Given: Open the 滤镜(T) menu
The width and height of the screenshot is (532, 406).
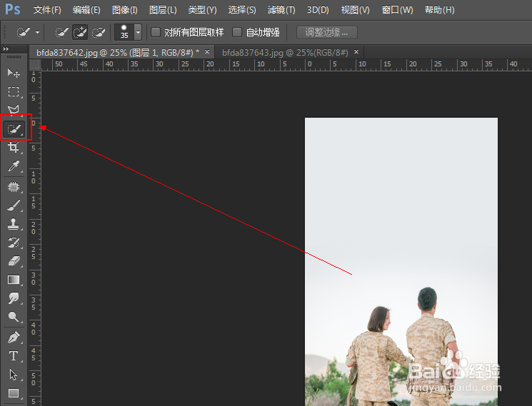Looking at the screenshot, I should point(281,10).
